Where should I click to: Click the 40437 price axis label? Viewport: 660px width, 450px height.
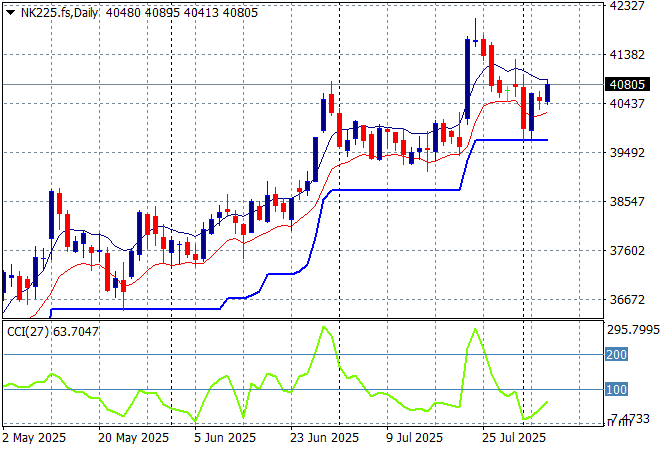click(x=627, y=103)
